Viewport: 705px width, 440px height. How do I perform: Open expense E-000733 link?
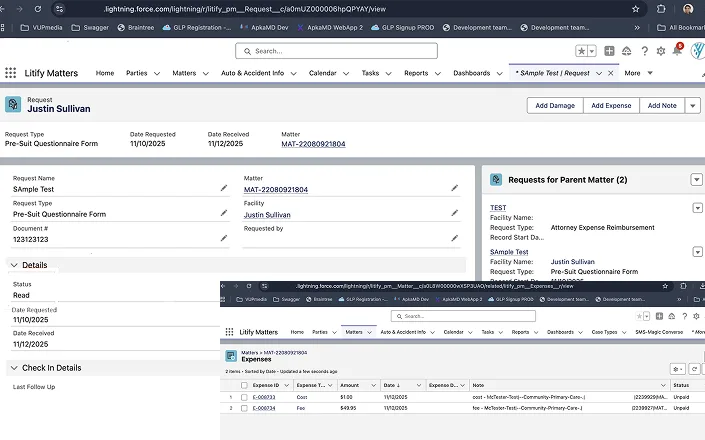[x=264, y=397]
